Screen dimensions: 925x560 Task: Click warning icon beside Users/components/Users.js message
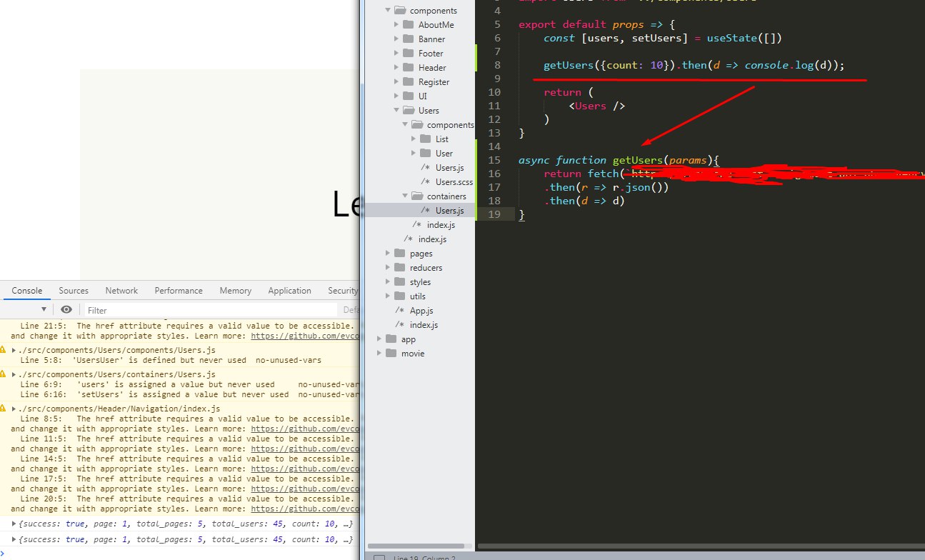click(4, 350)
